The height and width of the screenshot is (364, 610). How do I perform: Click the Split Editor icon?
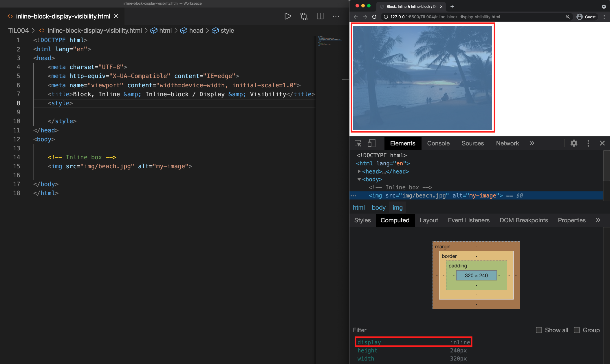tap(320, 16)
